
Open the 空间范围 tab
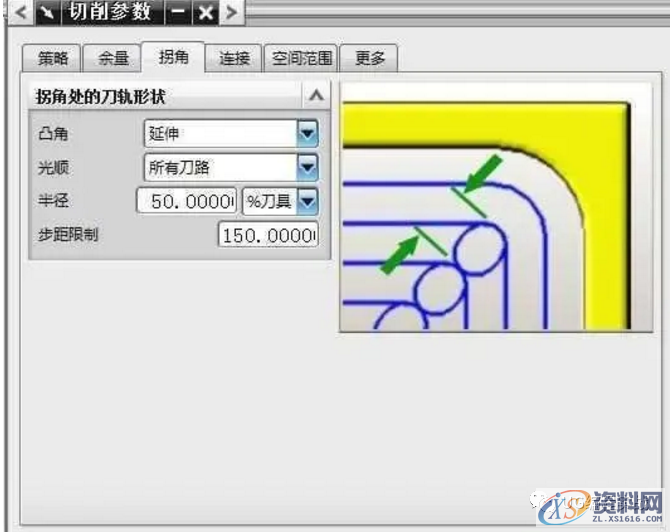click(x=301, y=58)
